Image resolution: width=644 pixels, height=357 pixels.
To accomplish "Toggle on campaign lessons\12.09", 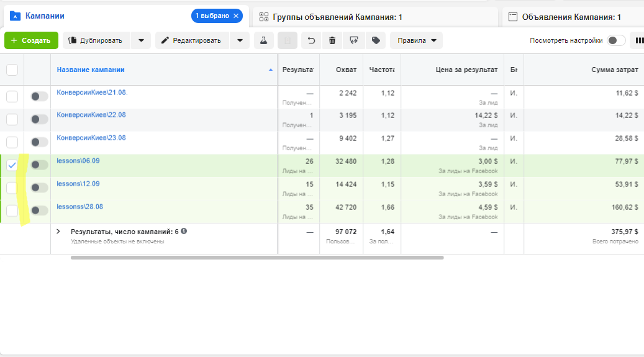I will [x=39, y=188].
